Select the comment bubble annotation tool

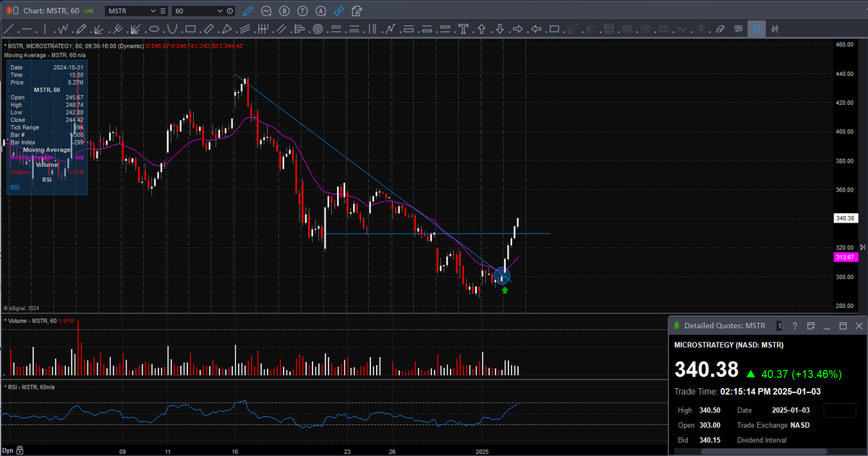click(738, 29)
